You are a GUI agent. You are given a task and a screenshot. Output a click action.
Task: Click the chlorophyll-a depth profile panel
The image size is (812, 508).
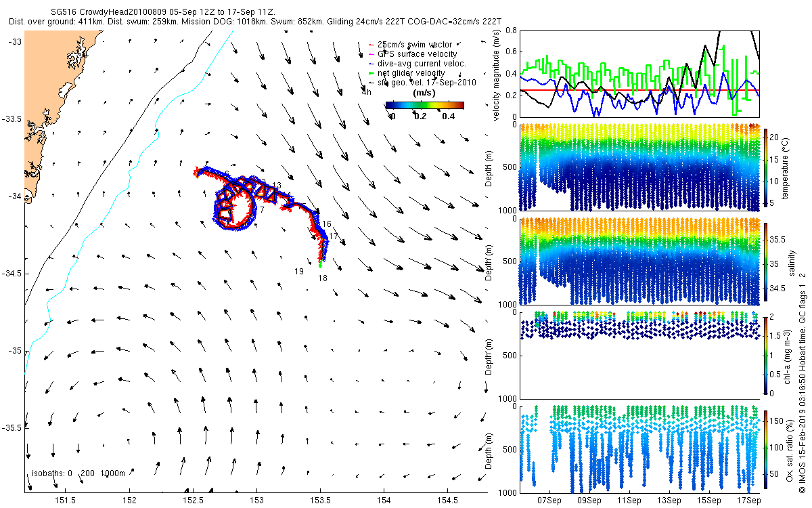(x=639, y=354)
